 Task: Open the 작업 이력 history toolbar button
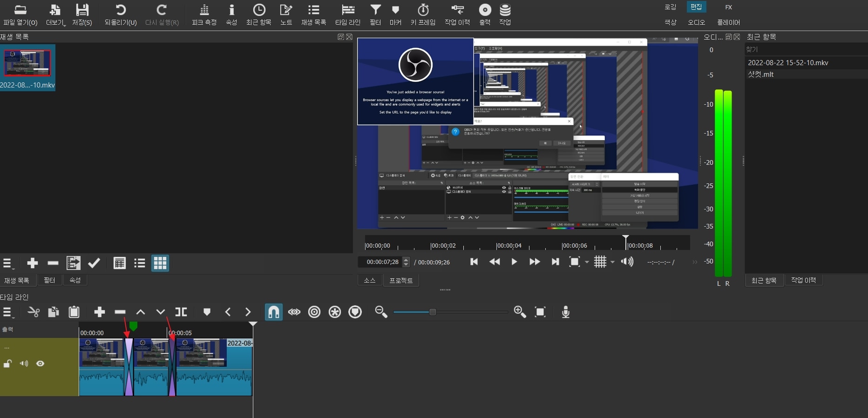point(457,15)
